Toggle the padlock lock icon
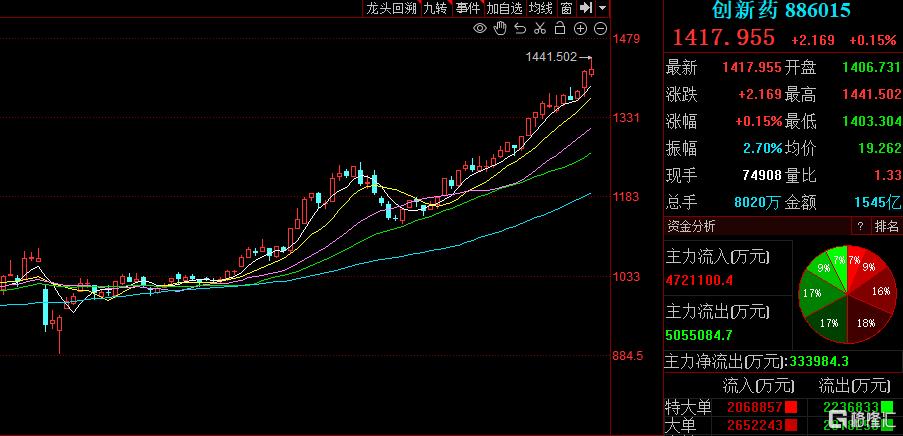The image size is (903, 436). (559, 28)
